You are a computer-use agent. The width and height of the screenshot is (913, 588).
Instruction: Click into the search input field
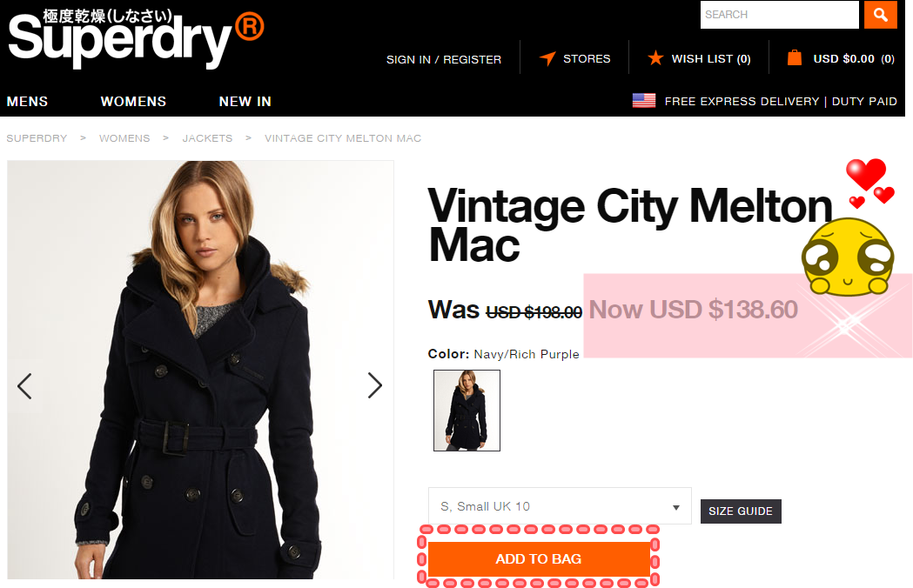(x=779, y=15)
